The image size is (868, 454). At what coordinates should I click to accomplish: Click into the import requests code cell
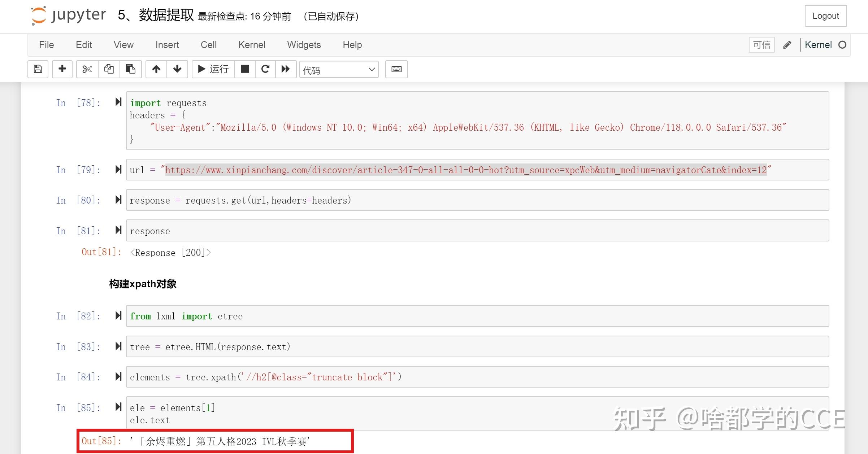coord(477,121)
